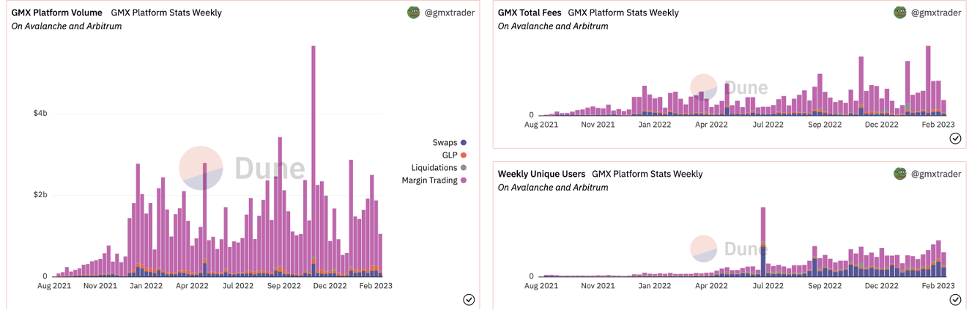Viewport: 980px width, 327px height.
Task: Click the tallest spike bar in Weekly Unique Users chart
Action: pos(763,235)
